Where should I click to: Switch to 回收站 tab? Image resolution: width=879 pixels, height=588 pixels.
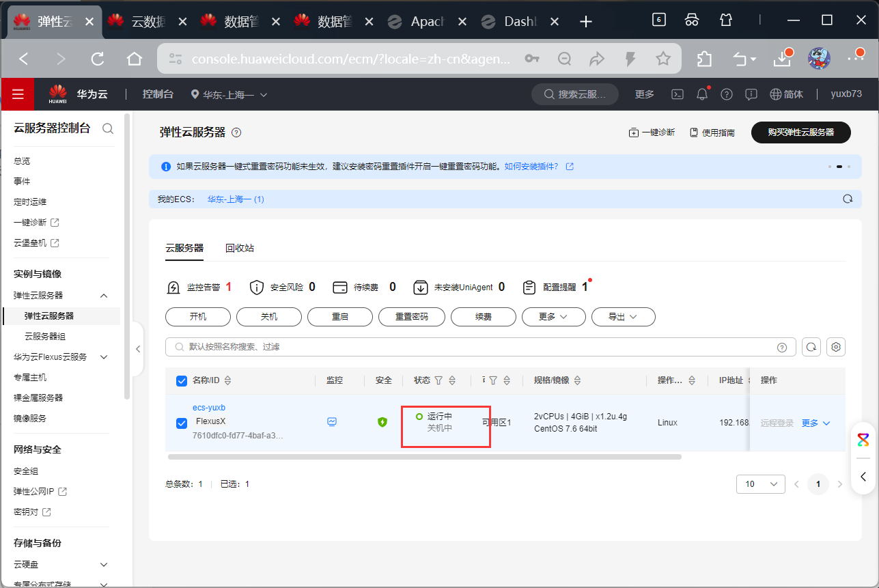pyautogui.click(x=240, y=248)
